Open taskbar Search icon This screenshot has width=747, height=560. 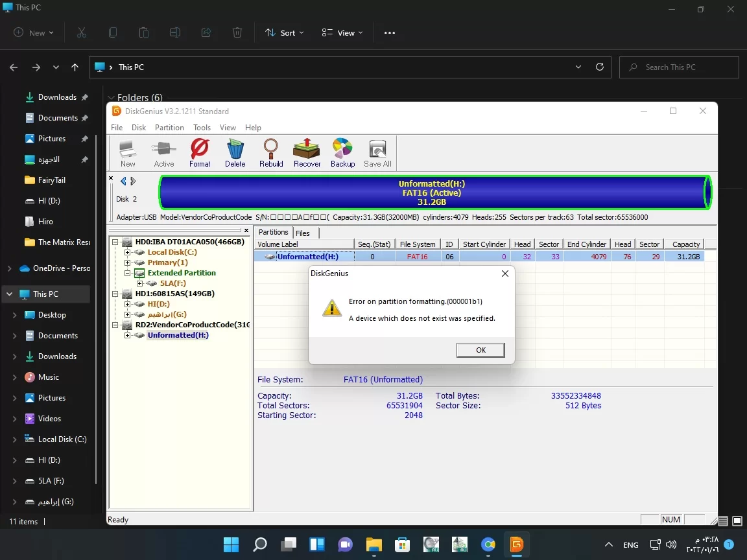coord(259,544)
